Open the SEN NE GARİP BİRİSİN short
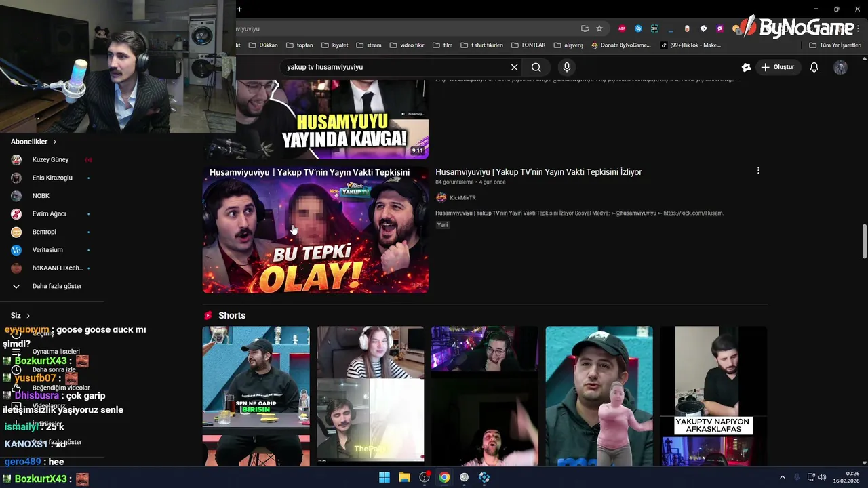868x488 pixels. [x=256, y=396]
